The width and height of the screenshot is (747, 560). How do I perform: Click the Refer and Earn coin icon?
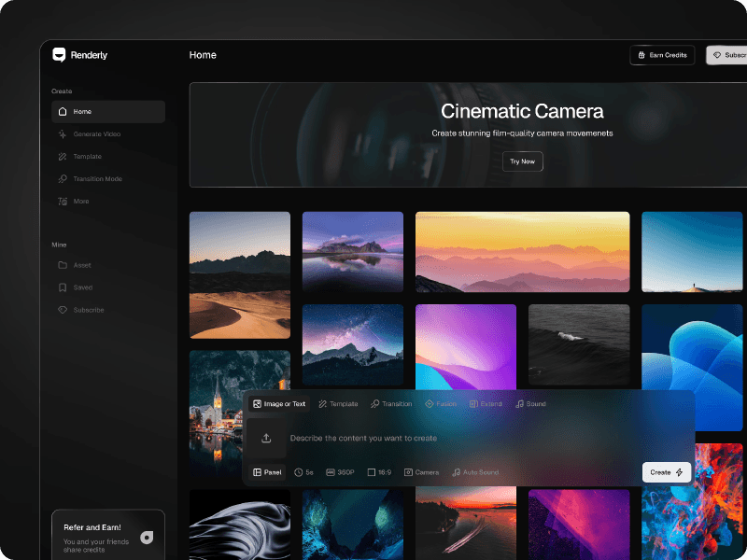[x=147, y=538]
